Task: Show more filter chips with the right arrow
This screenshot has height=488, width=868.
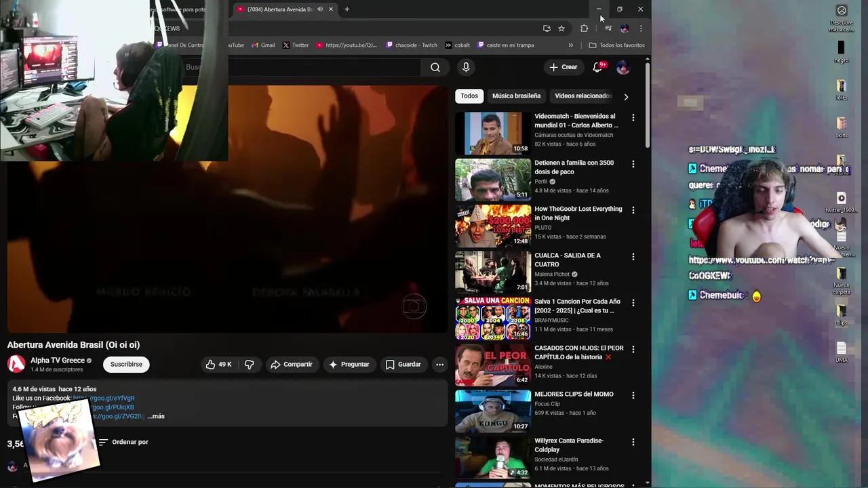Action: click(626, 96)
